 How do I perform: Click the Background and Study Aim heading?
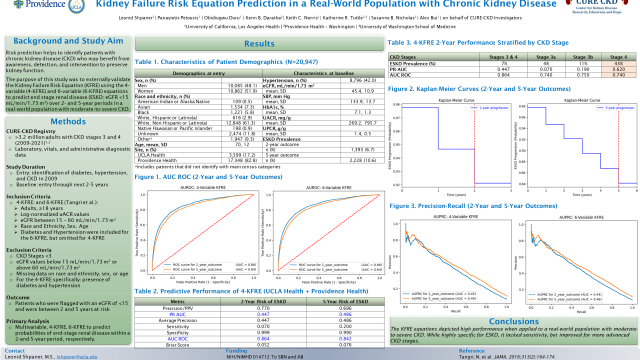click(x=68, y=41)
